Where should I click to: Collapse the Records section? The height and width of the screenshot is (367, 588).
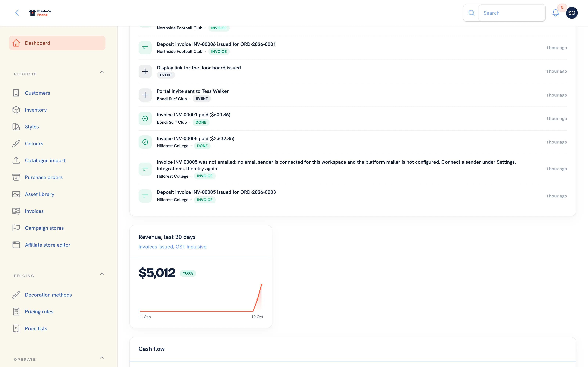[102, 72]
